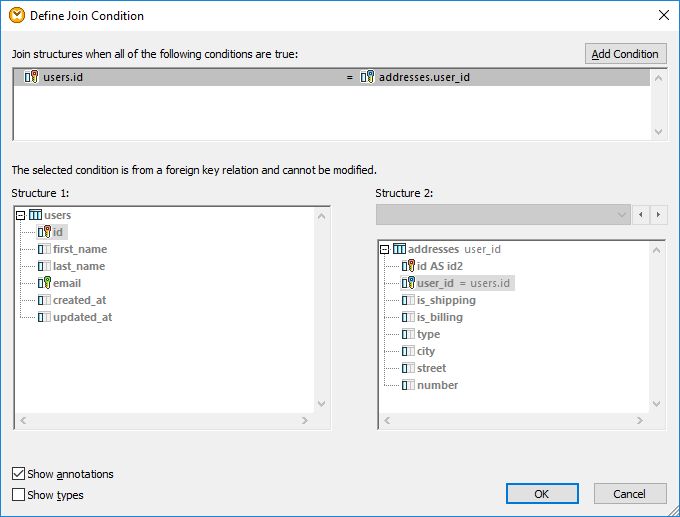Screen dimensions: 680x517
Task: Enable the Show types checkbox
Action: coord(19,495)
